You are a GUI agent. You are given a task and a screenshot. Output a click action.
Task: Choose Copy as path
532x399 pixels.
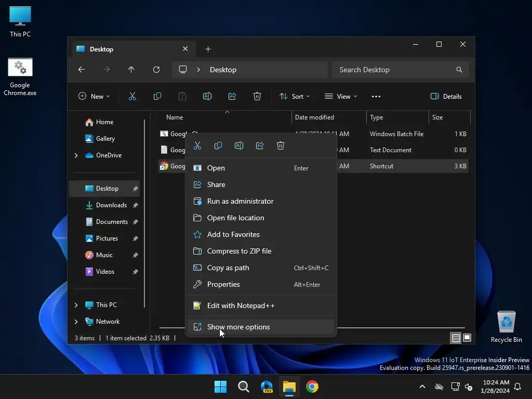coord(261,268)
